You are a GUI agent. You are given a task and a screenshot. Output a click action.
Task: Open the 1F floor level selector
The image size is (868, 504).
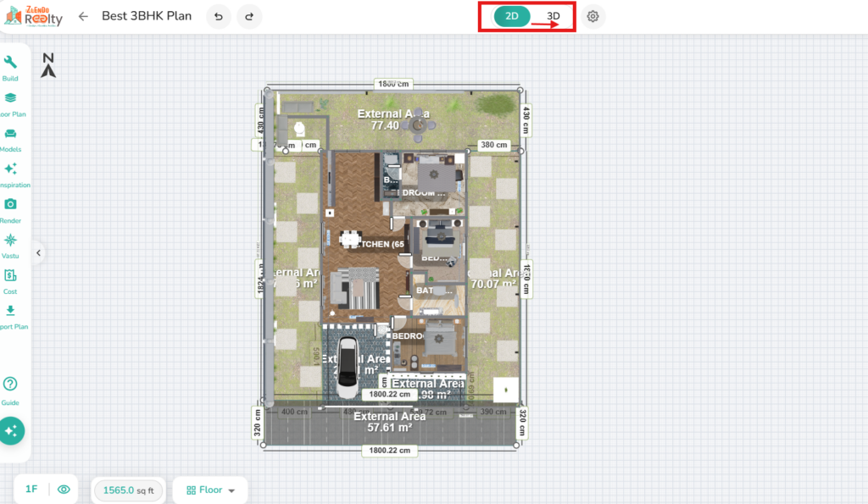pos(31,489)
